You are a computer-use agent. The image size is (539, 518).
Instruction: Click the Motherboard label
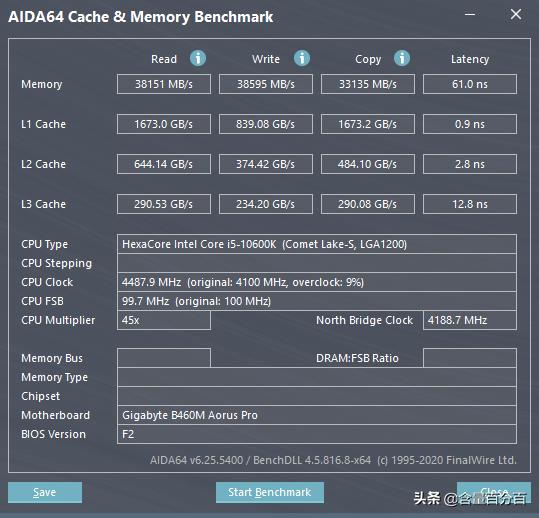[55, 415]
